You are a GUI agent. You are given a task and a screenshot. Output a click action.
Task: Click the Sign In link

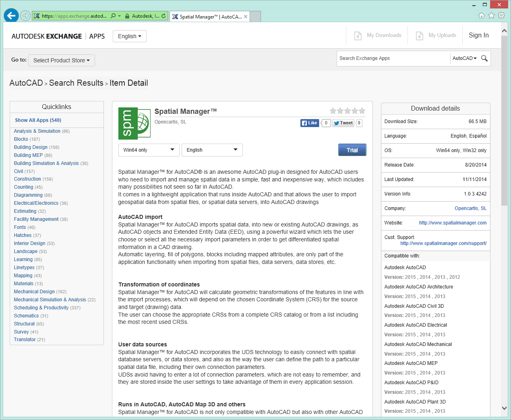(479, 35)
